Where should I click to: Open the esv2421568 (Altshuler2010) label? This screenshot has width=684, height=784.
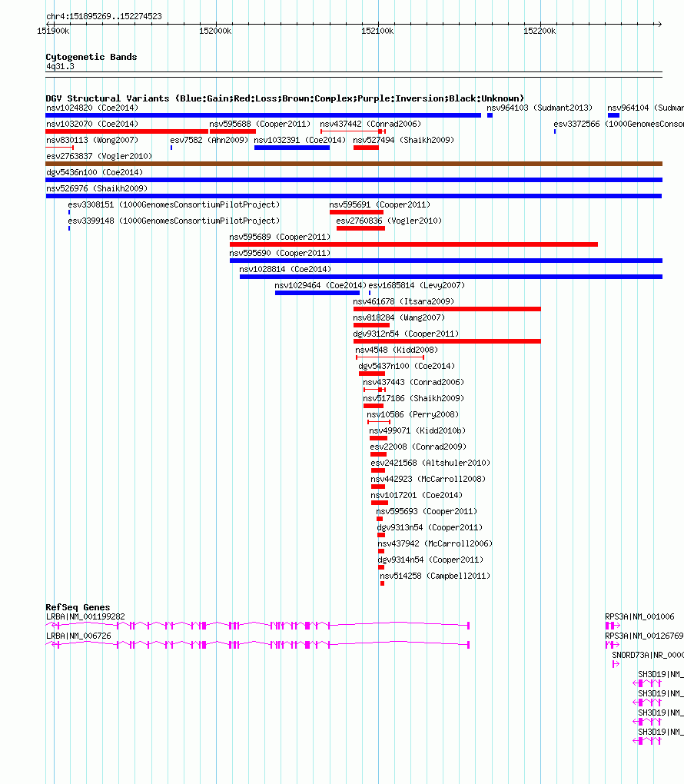(x=430, y=463)
